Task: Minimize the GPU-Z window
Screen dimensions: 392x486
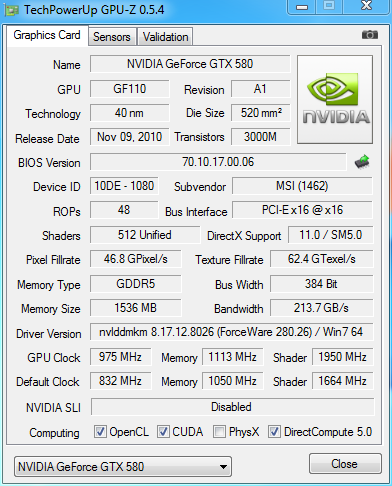Action: tap(302, 7)
